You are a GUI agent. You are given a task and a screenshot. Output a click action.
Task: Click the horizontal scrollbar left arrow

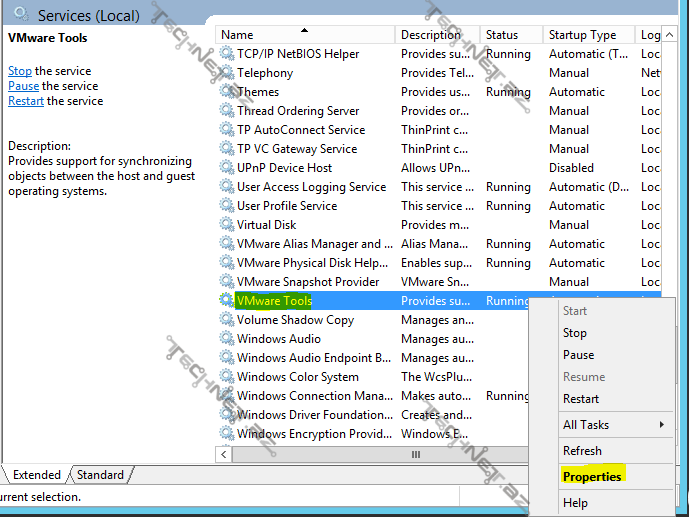[225, 454]
